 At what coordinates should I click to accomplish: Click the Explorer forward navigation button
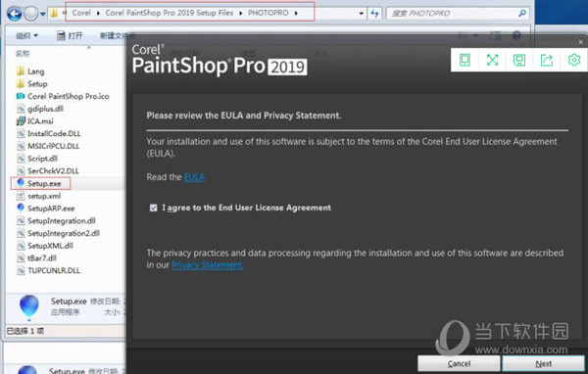[x=31, y=14]
